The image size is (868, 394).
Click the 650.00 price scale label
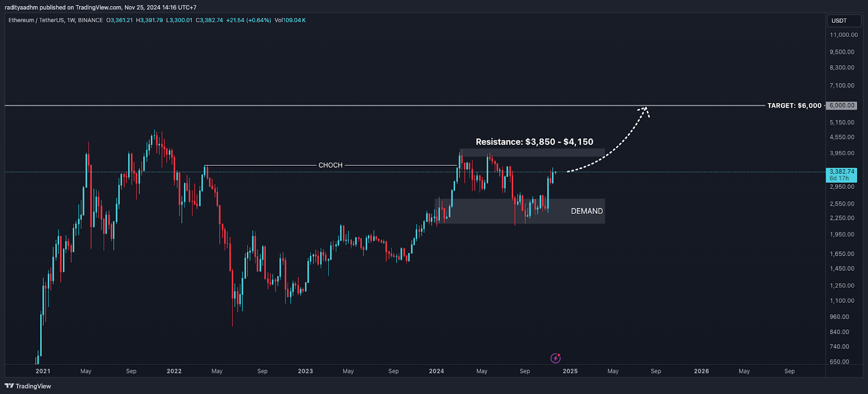[x=839, y=362]
